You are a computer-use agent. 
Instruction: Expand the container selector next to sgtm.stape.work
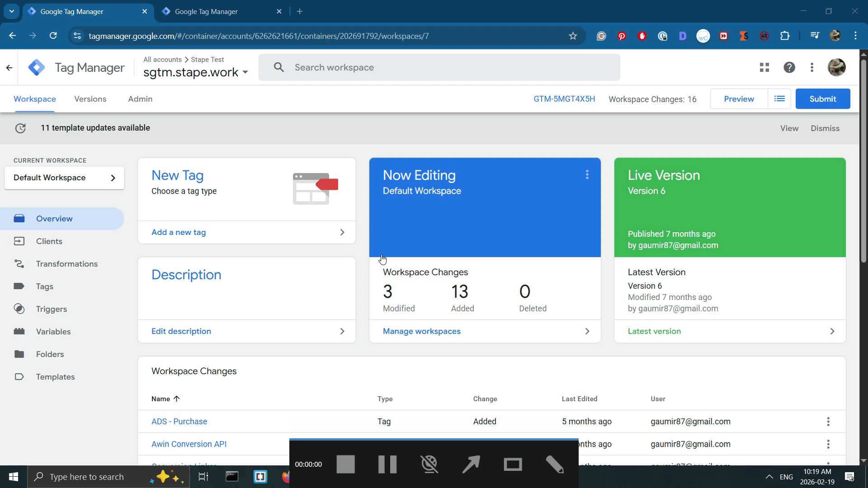[x=246, y=72]
